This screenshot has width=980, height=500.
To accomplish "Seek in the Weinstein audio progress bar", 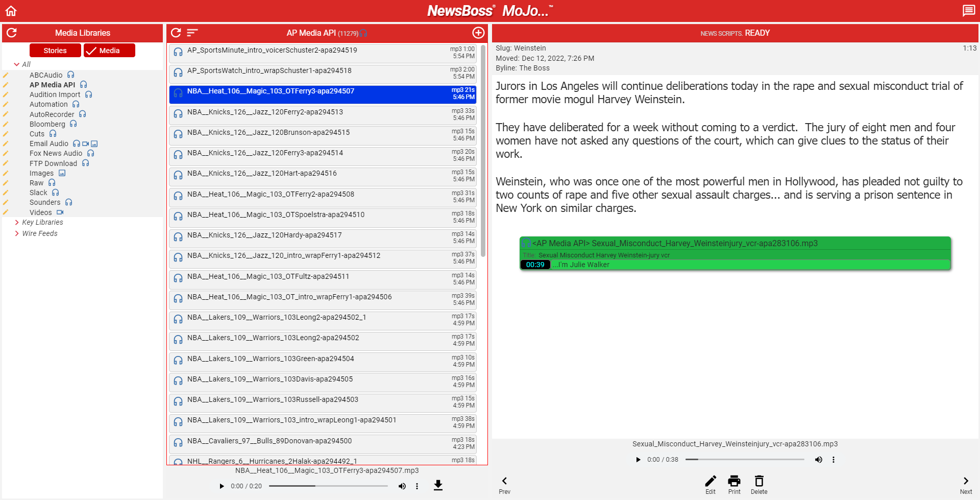I will [x=745, y=460].
